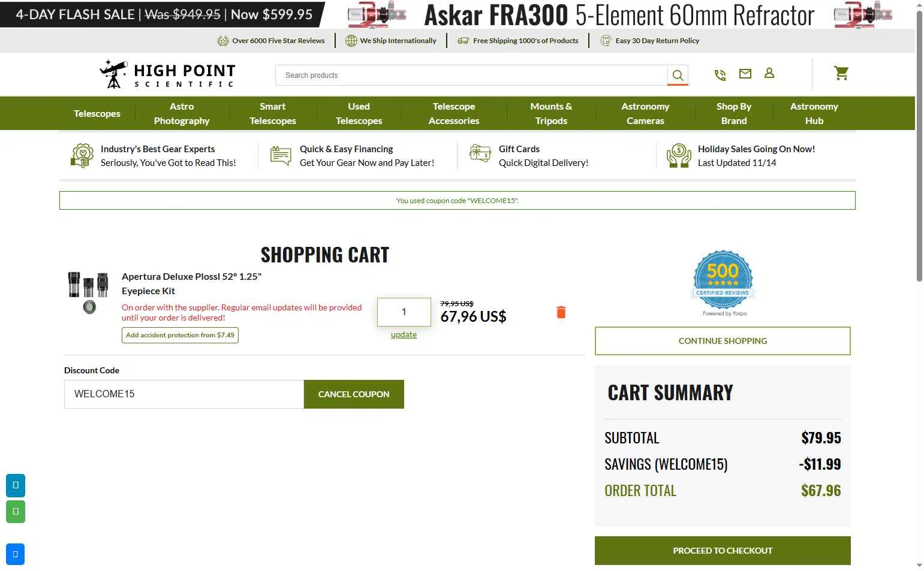The height and width of the screenshot is (571, 924).
Task: Click the green floating side widget
Action: pos(16,512)
